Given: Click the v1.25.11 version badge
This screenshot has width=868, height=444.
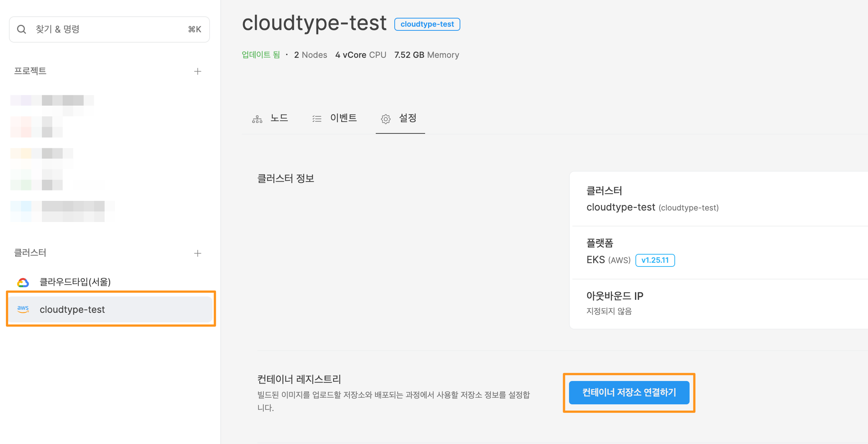Looking at the screenshot, I should coord(655,260).
